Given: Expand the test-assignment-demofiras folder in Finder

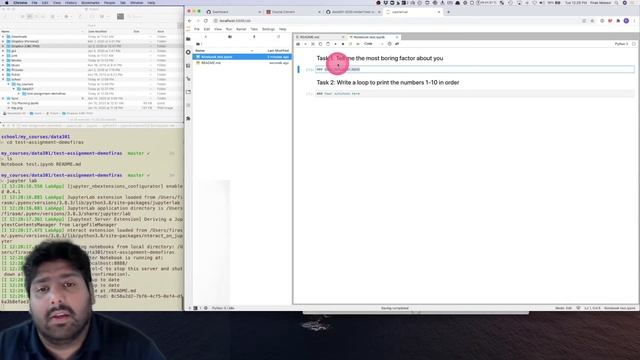Looking at the screenshot, I should [x=19, y=93].
